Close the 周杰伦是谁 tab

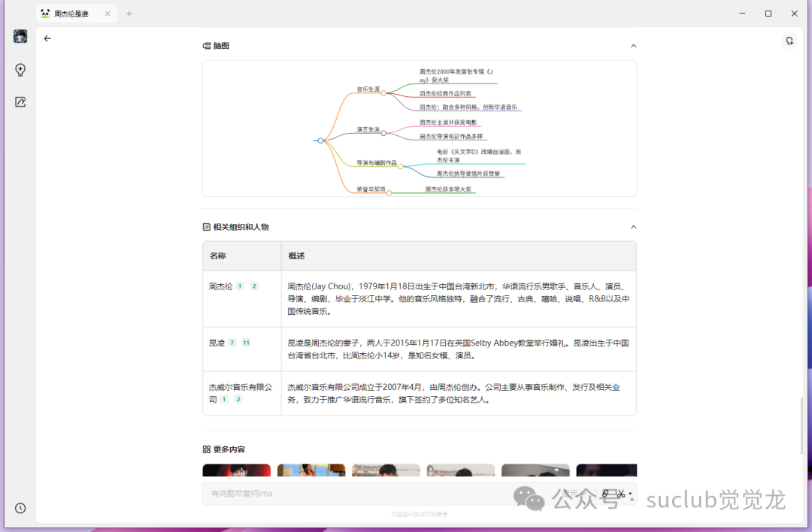click(108, 14)
